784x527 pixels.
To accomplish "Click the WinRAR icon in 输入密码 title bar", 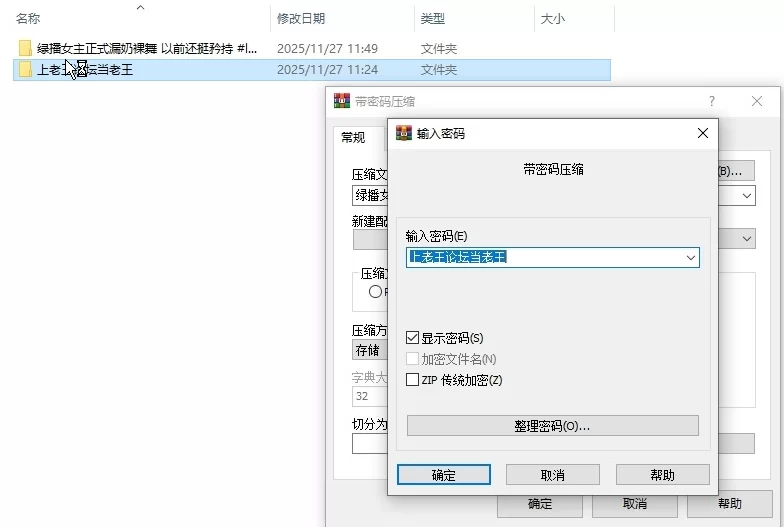I will 404,133.
